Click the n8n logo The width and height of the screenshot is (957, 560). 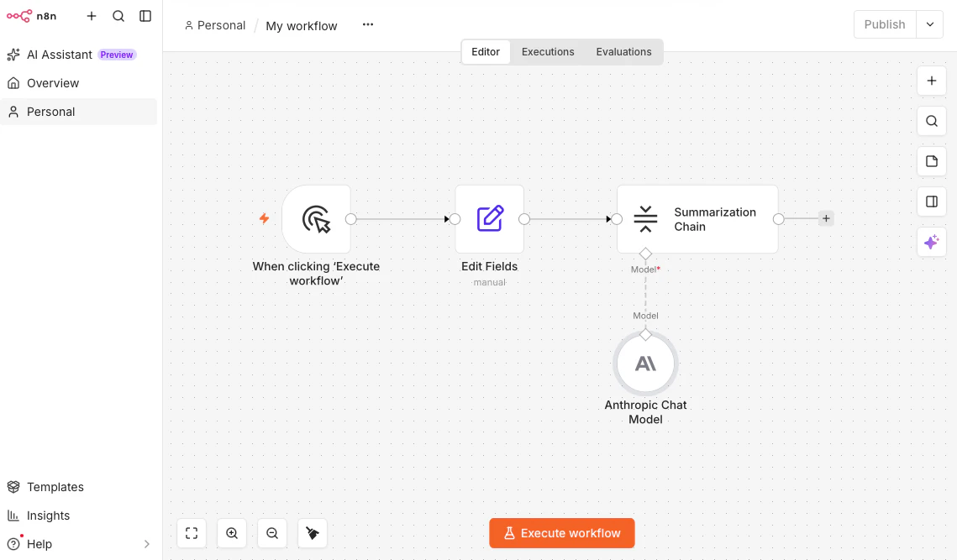(31, 16)
